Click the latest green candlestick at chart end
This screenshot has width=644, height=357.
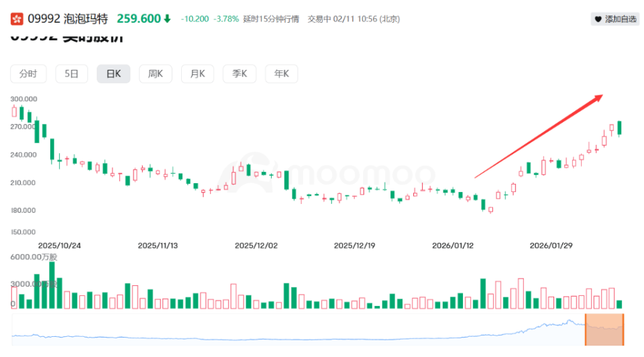coord(619,128)
